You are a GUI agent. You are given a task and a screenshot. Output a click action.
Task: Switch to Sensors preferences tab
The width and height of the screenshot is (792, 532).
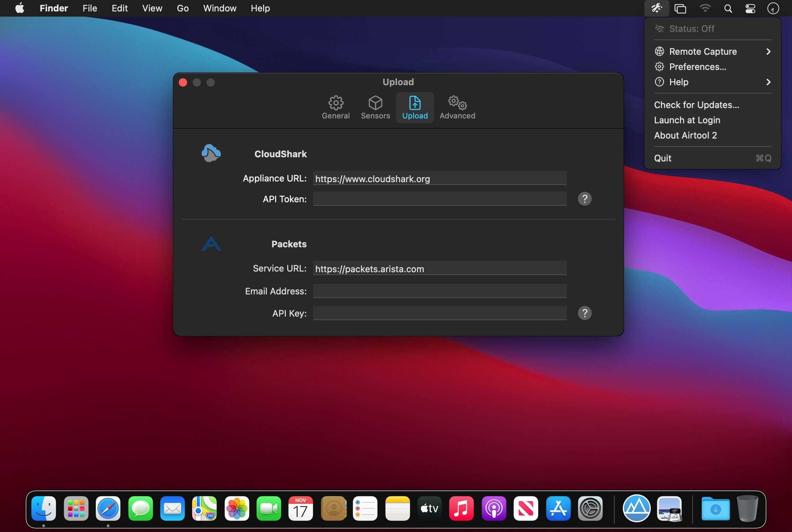click(x=375, y=107)
